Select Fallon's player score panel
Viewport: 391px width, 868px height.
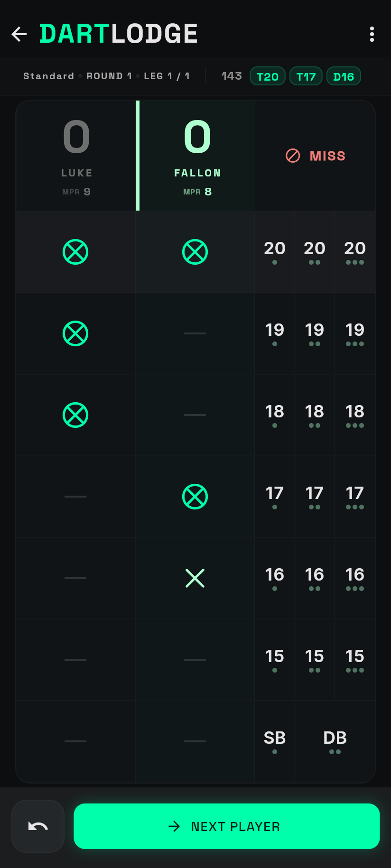[x=197, y=156]
